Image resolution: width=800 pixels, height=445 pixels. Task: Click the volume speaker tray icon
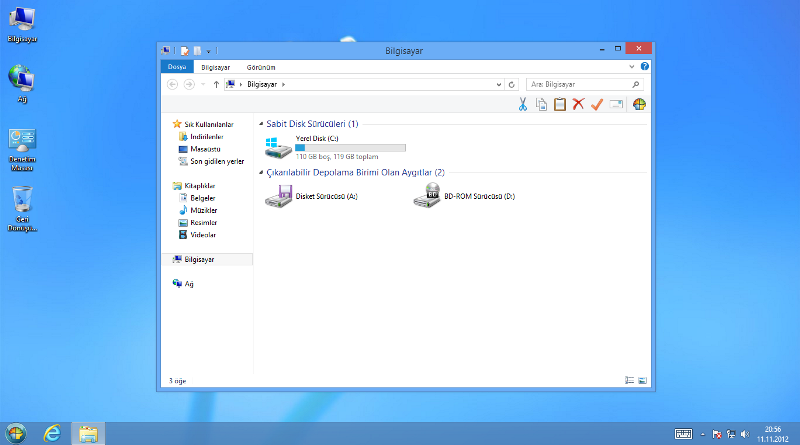(745, 434)
